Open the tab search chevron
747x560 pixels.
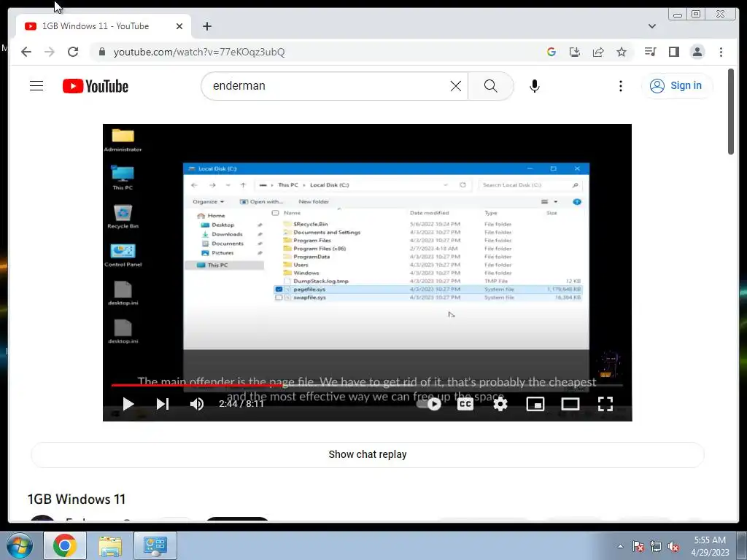point(652,26)
